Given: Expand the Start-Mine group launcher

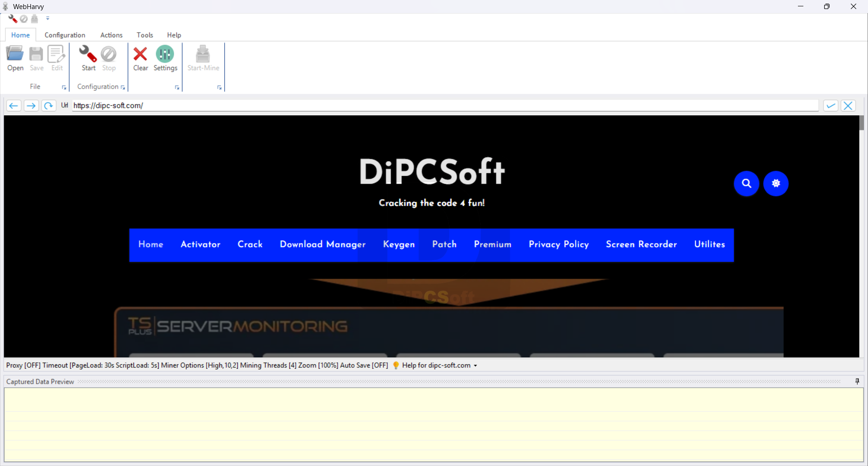Looking at the screenshot, I should (219, 87).
